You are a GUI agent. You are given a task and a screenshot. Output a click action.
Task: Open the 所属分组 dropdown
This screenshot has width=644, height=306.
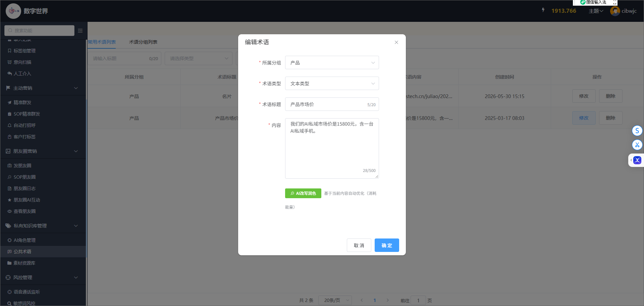click(x=332, y=62)
